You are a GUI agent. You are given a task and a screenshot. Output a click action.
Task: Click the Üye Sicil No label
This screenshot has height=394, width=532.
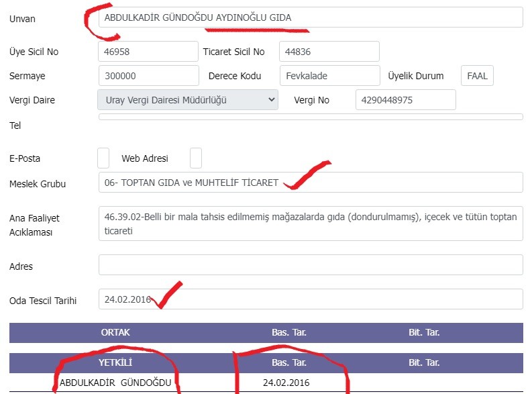34,52
